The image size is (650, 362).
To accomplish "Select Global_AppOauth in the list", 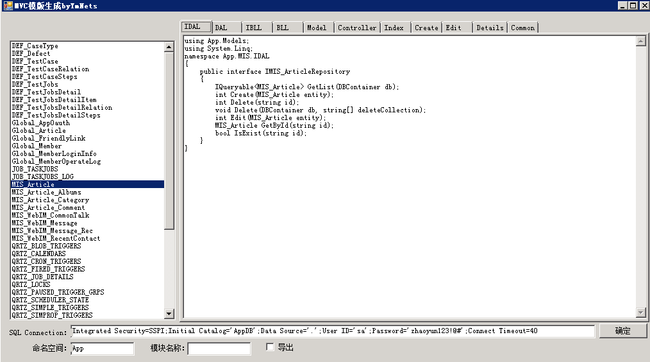I will click(x=87, y=123).
